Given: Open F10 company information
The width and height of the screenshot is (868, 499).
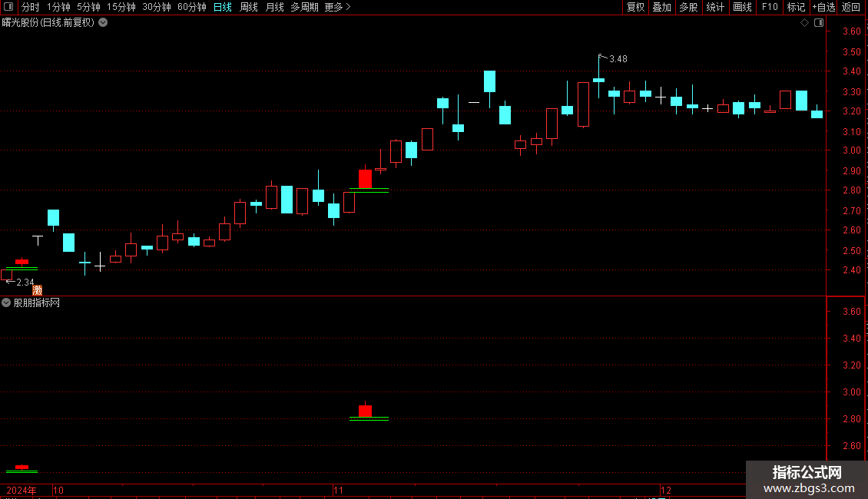Looking at the screenshot, I should pyautogui.click(x=770, y=7).
